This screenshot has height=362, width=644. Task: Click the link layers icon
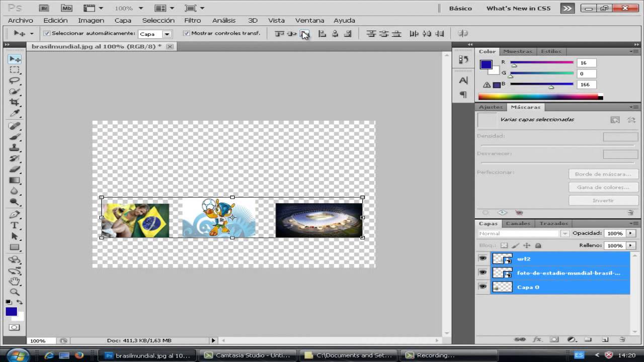[520, 340]
